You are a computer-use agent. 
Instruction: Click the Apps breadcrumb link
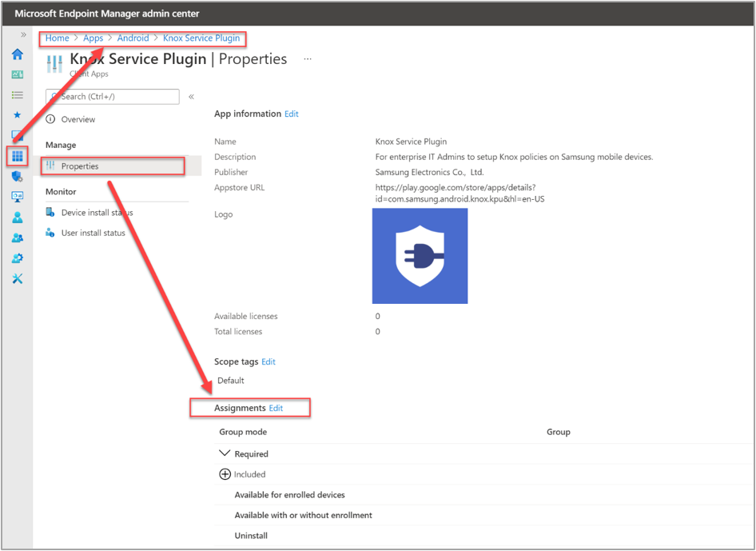(x=93, y=38)
